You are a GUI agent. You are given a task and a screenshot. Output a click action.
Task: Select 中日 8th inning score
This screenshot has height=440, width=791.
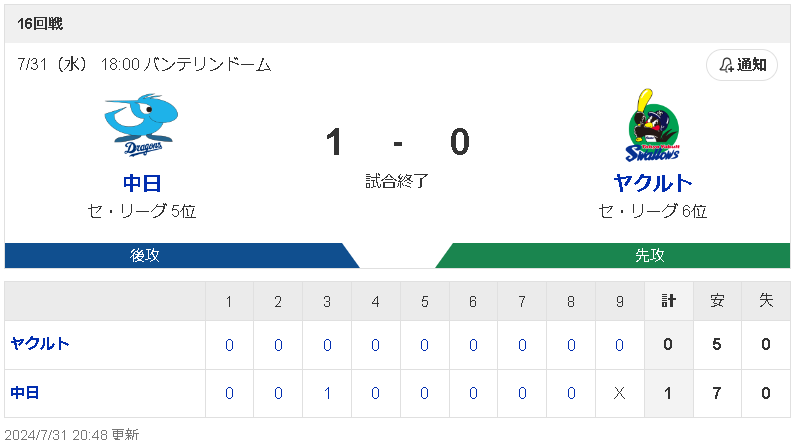(571, 394)
